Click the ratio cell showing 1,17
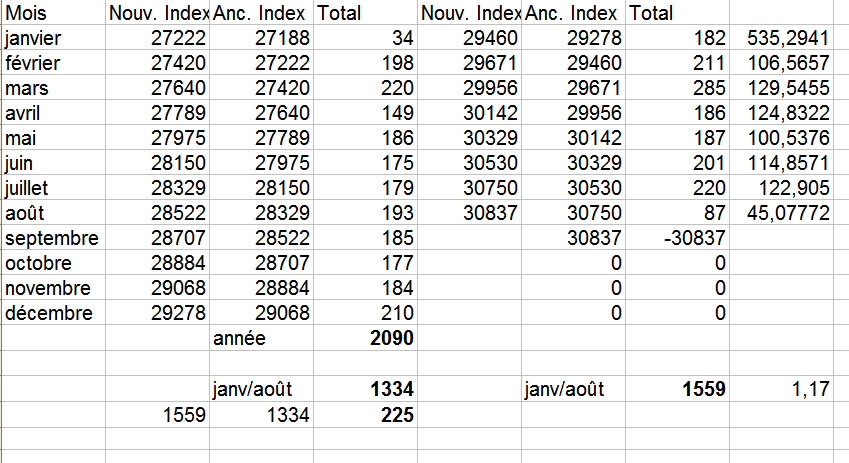Screen dimensions: 849x463 point(781,388)
